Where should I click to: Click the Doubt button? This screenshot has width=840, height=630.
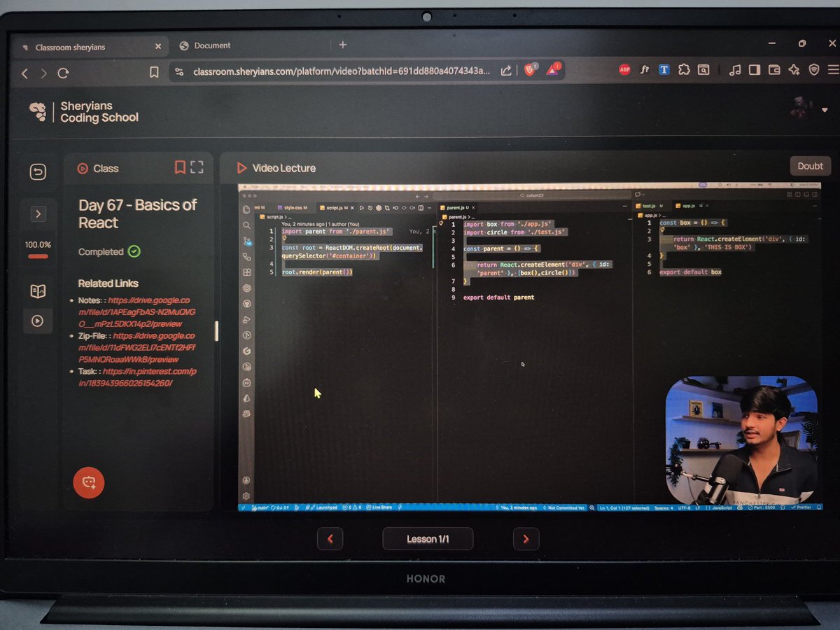coord(810,166)
